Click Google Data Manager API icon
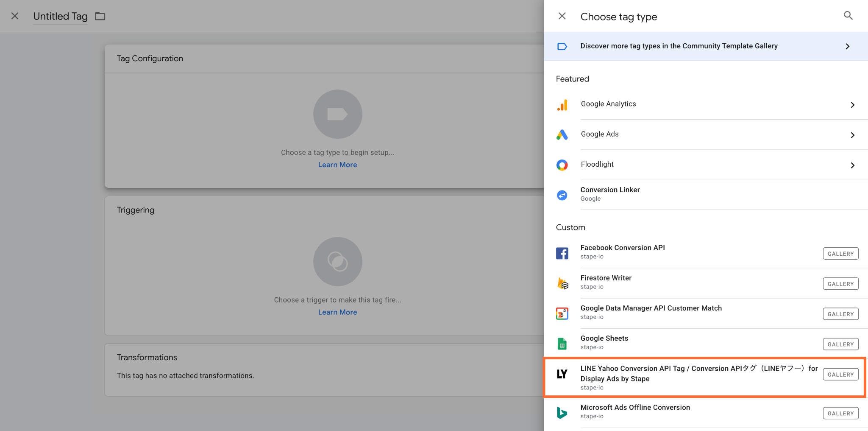The width and height of the screenshot is (868, 431). [562, 313]
